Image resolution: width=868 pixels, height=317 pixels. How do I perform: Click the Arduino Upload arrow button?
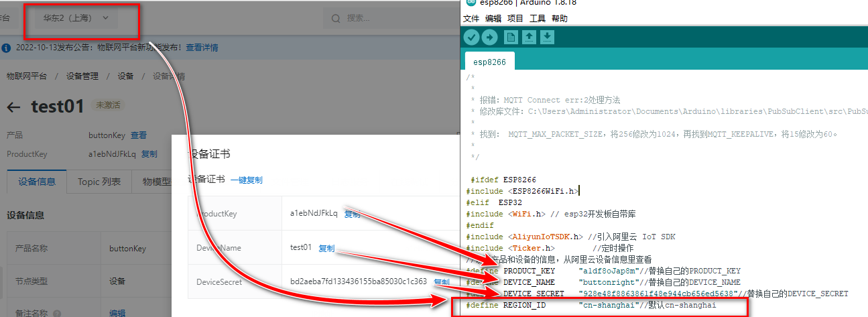(491, 37)
